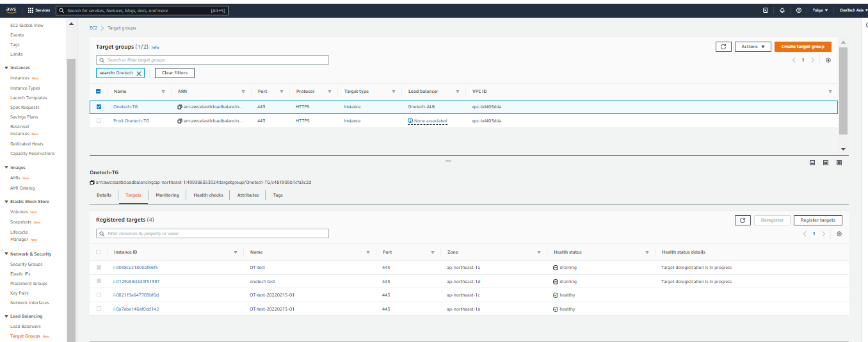Go to next Target groups page

pos(813,60)
